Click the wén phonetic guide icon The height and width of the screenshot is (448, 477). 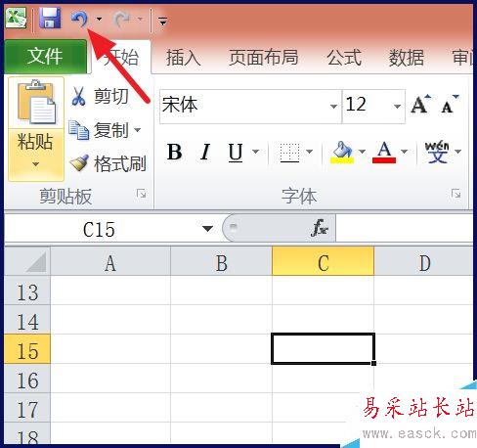click(x=437, y=153)
